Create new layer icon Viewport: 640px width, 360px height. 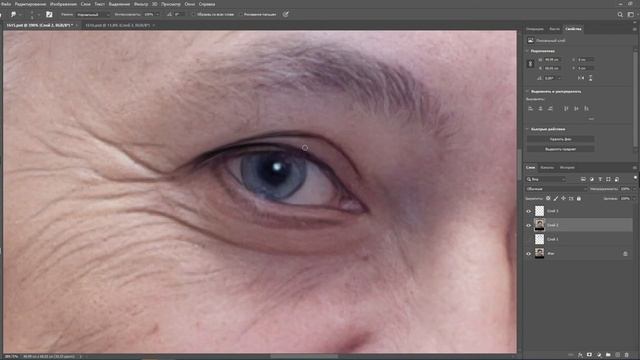click(618, 355)
